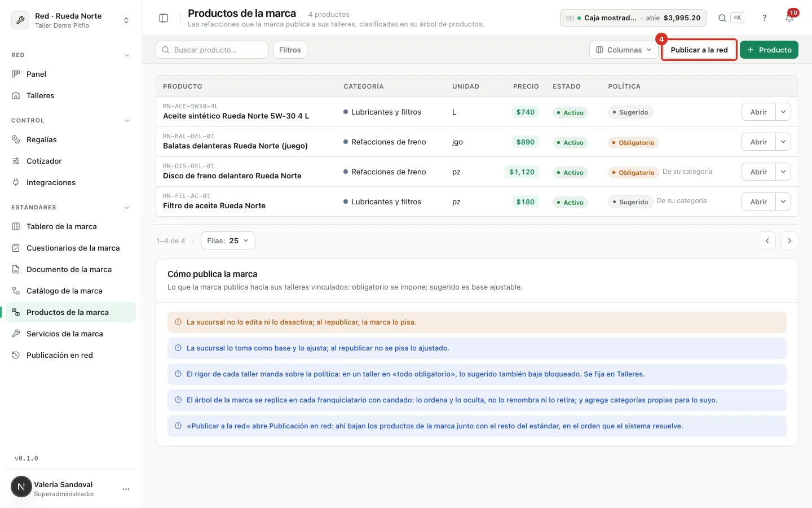Click the ⌘K shortcut badge
The image size is (812, 508).
tap(737, 18)
